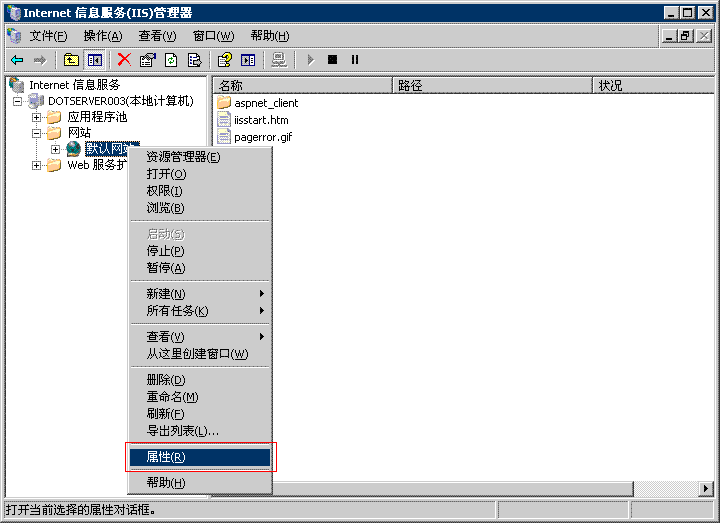
Task: Expand the 应用程序池 tree node
Action: coord(36,118)
